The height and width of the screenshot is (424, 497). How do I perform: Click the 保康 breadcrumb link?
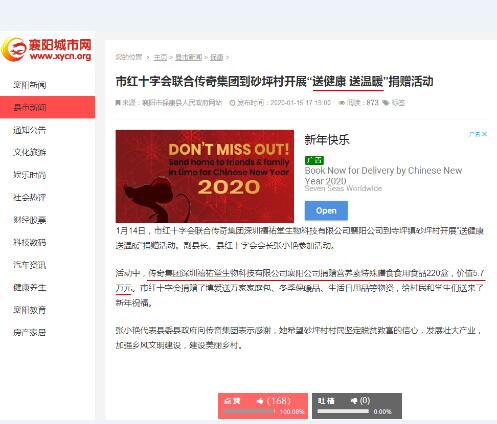coord(217,57)
